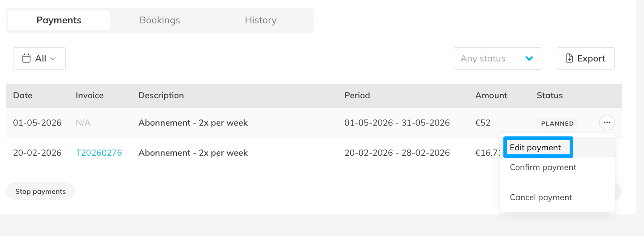Select the 20-02-2026 payment row description
Screen dimensions: 644x236
[x=193, y=153]
